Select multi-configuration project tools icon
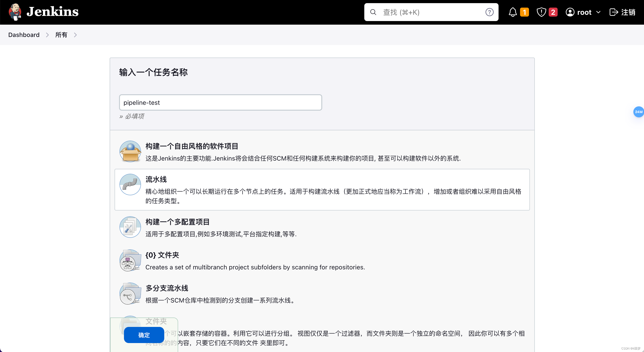Image resolution: width=644 pixels, height=352 pixels. point(130,227)
